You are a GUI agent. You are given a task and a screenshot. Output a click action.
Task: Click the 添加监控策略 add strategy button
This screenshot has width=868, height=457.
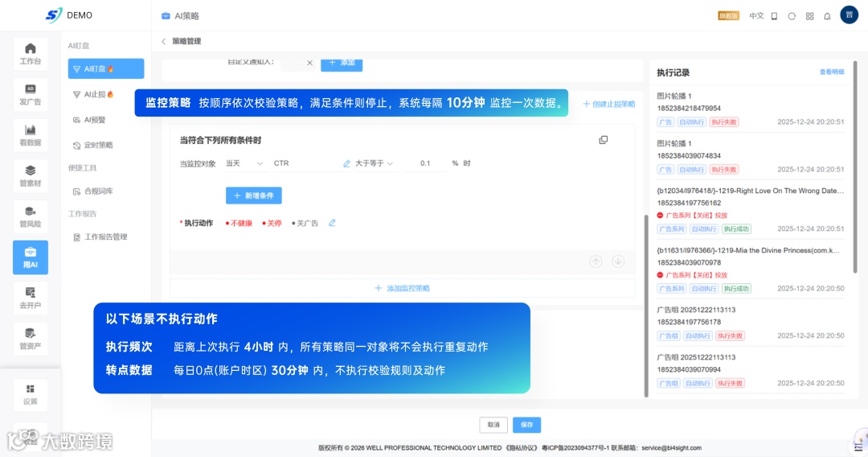point(403,288)
